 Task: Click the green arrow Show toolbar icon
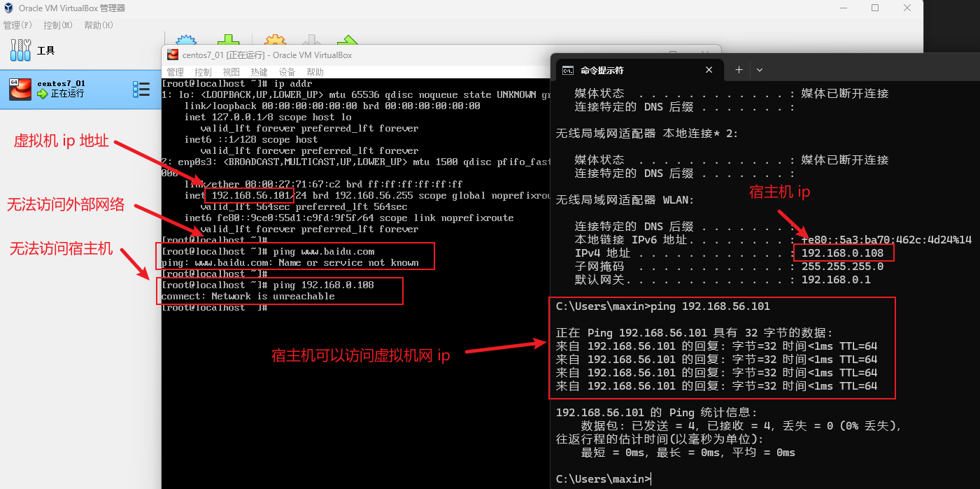pyautogui.click(x=347, y=41)
